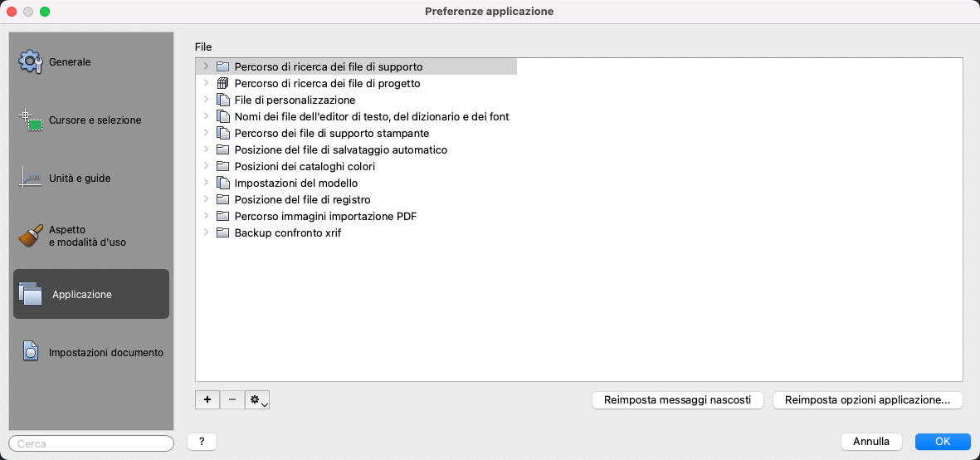This screenshot has width=980, height=460.
Task: Select Percorso immagini importazione PDF item
Action: (x=325, y=217)
